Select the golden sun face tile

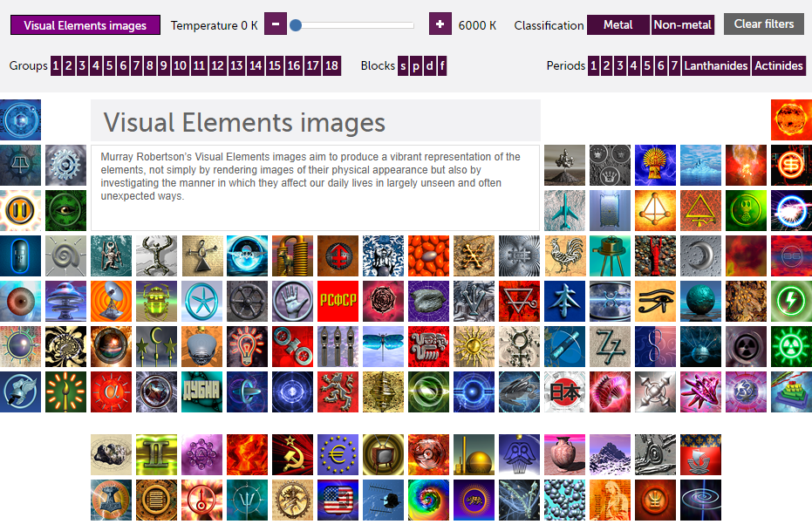474,346
